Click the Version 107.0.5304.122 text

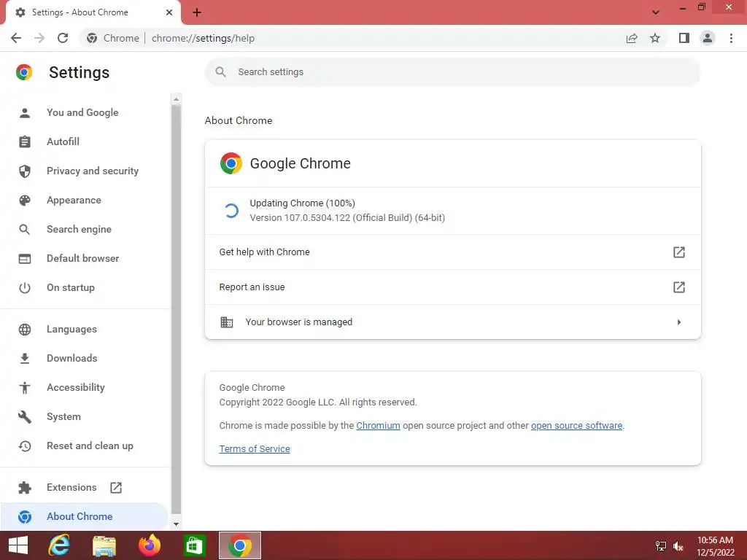click(x=347, y=218)
